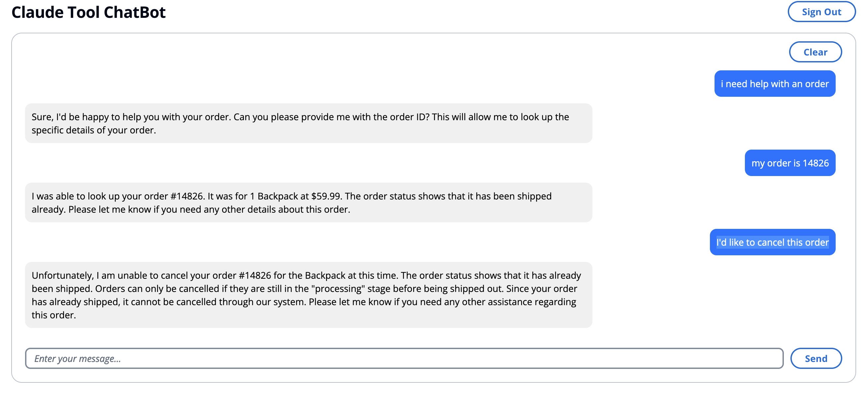Click "this order." ending the last reply

[x=53, y=315]
